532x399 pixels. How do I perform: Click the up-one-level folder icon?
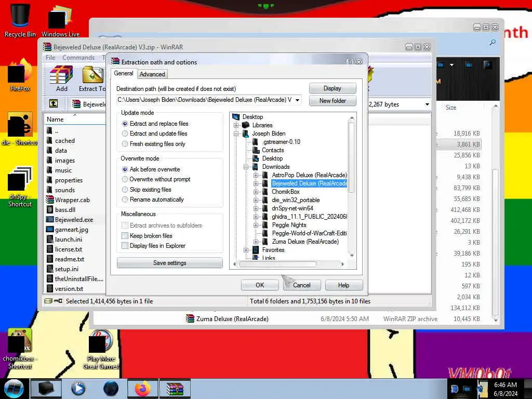point(54,104)
